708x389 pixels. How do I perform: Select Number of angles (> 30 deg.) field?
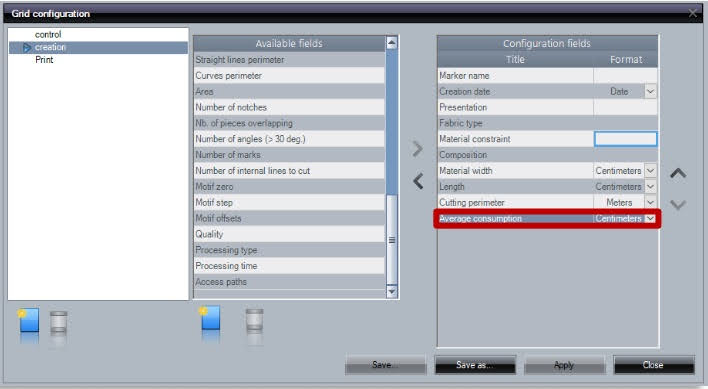pos(289,139)
